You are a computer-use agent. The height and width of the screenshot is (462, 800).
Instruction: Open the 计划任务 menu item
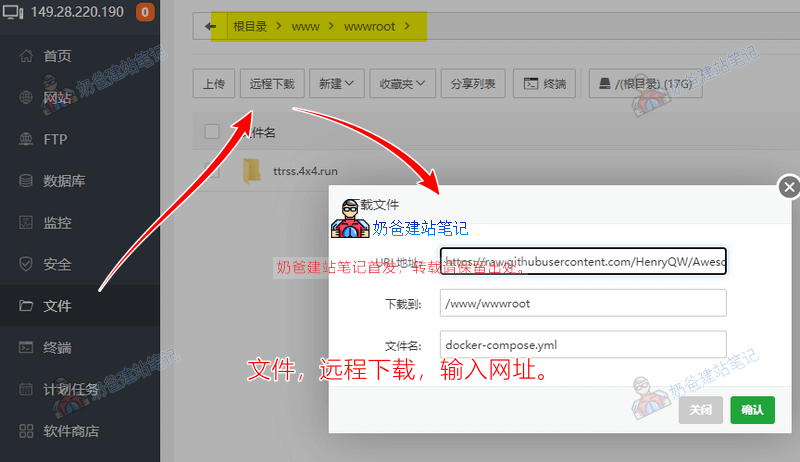pyautogui.click(x=70, y=390)
